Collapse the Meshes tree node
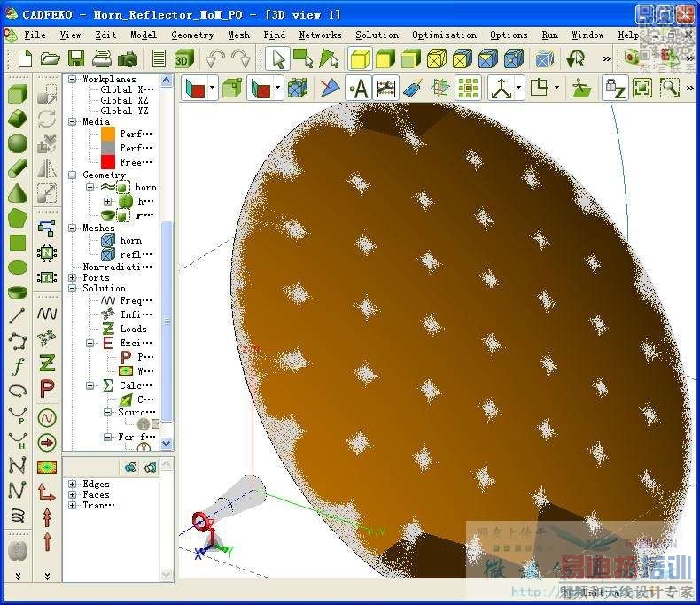This screenshot has height=605, width=700. pos(72,228)
